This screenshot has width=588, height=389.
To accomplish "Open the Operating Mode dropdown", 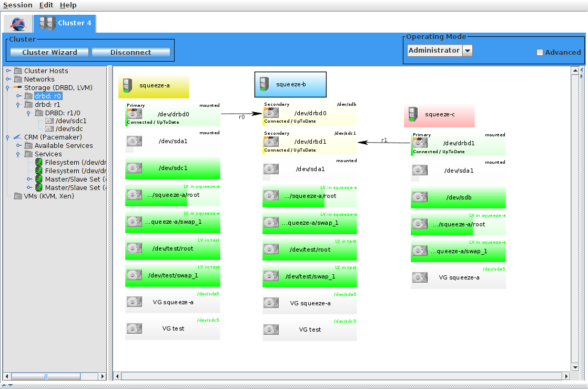I will pos(468,51).
